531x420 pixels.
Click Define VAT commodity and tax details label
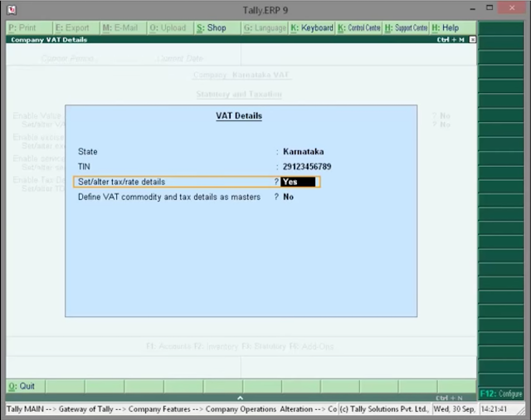[x=169, y=197]
